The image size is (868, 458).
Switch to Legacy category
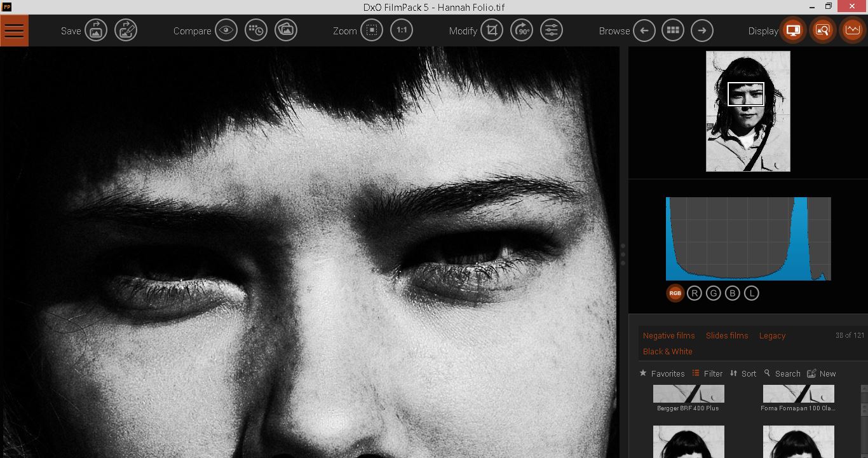click(x=772, y=335)
